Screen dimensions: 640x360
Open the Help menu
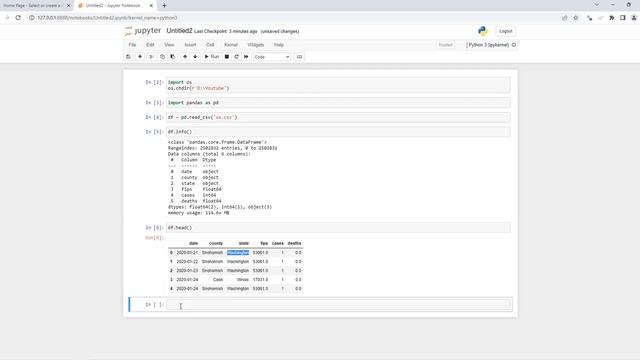coord(279,45)
